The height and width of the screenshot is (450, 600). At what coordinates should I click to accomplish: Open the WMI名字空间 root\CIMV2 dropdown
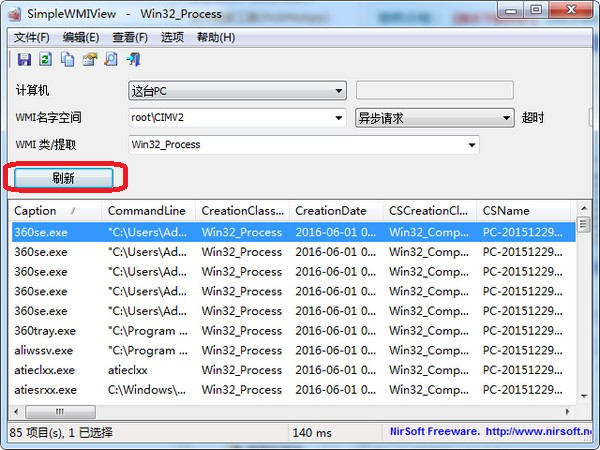tap(237, 117)
